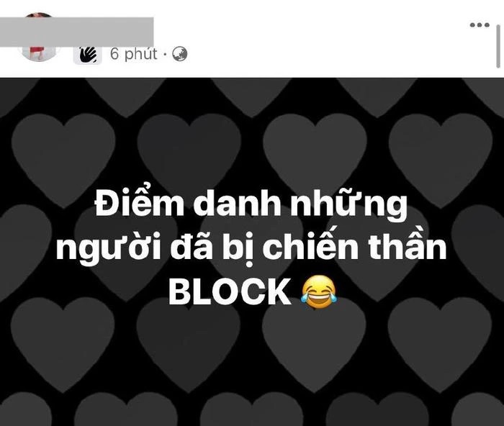
Task: Click the word "những" in the post
Action: [349, 207]
